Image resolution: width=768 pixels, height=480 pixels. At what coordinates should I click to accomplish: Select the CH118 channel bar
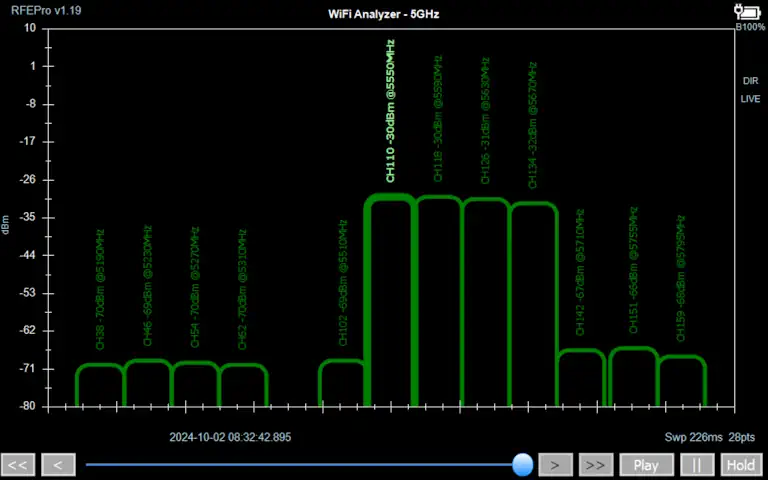[x=438, y=300]
